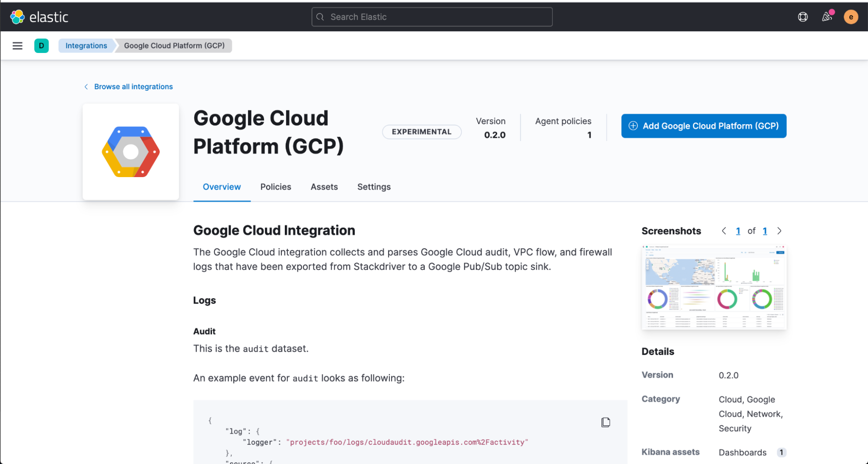Click the Integrations breadcrumb
The height and width of the screenshot is (464, 868).
click(86, 46)
